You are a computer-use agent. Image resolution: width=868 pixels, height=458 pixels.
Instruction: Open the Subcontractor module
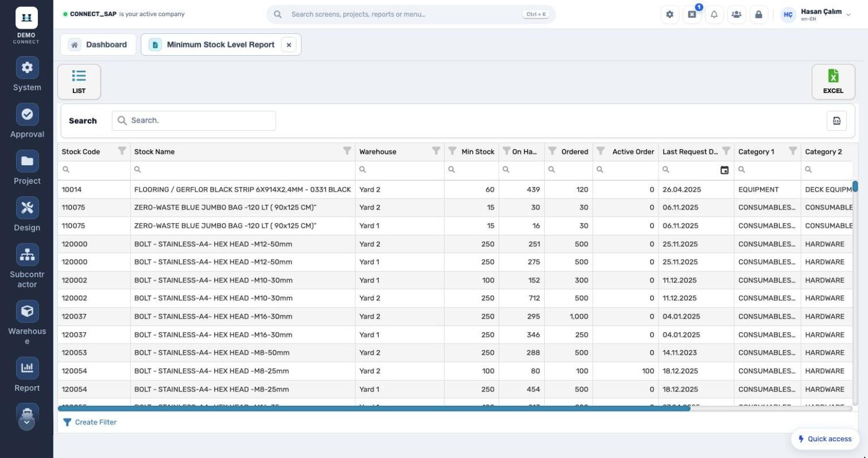coord(27,266)
